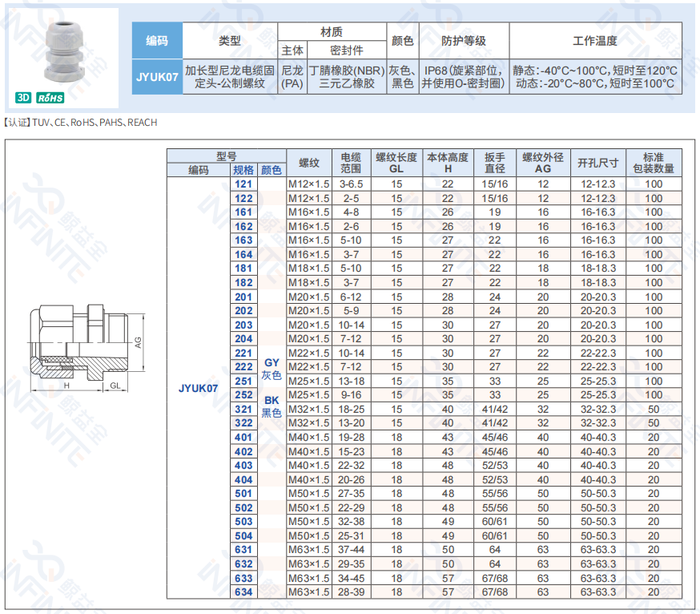The height and width of the screenshot is (614, 700).
Task: Click hole size 12-12.3 in row 121
Action: click(x=598, y=184)
